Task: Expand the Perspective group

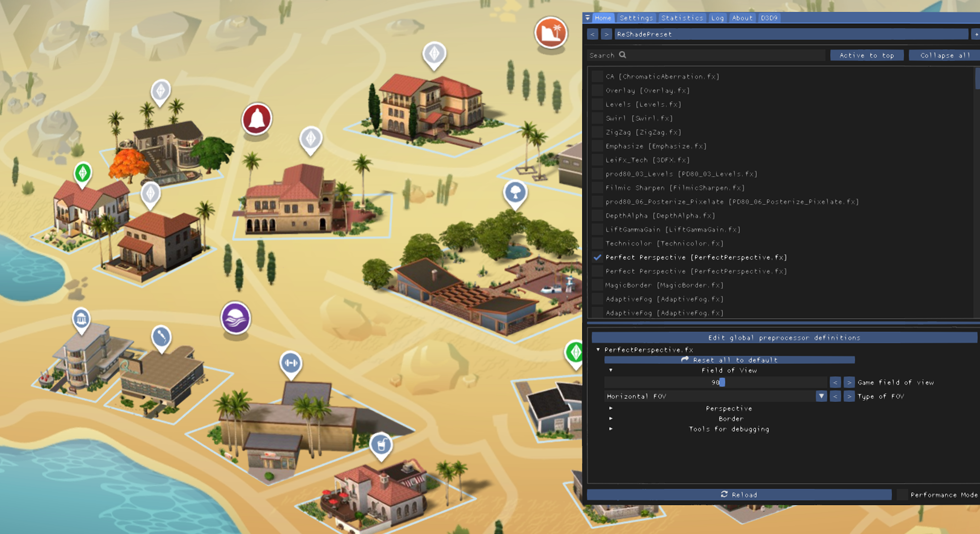Action: click(x=611, y=408)
